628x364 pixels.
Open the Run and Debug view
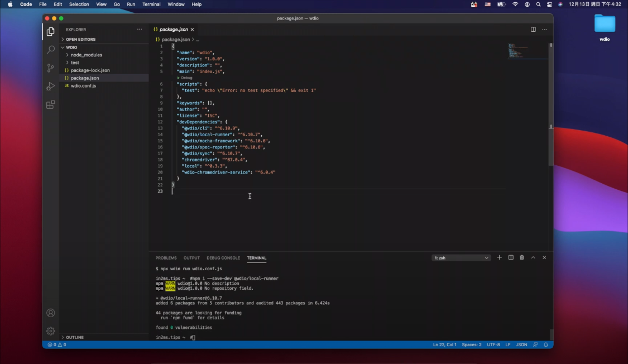50,86
